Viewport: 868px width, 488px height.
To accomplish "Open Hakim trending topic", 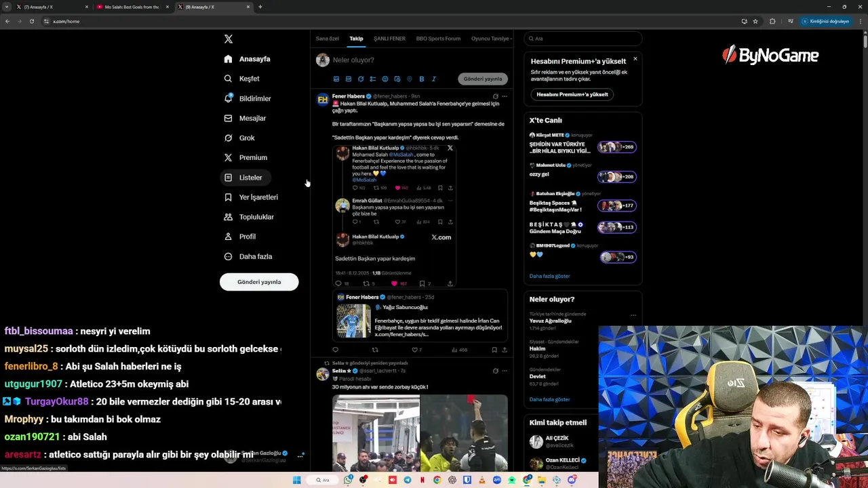I will (537, 348).
